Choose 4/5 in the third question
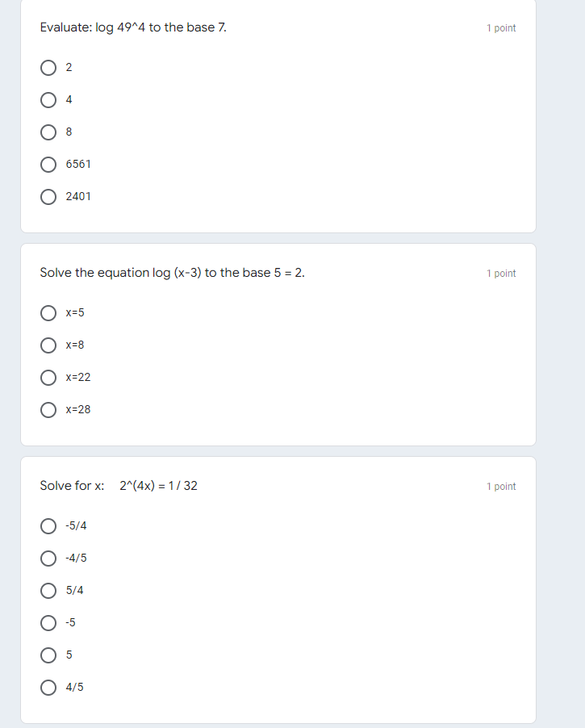 click(49, 688)
